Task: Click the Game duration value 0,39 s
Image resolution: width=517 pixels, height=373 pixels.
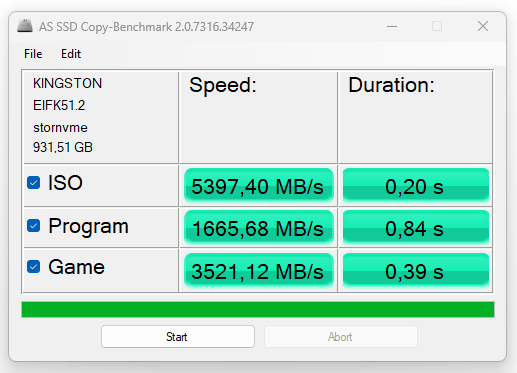Action: pos(415,271)
